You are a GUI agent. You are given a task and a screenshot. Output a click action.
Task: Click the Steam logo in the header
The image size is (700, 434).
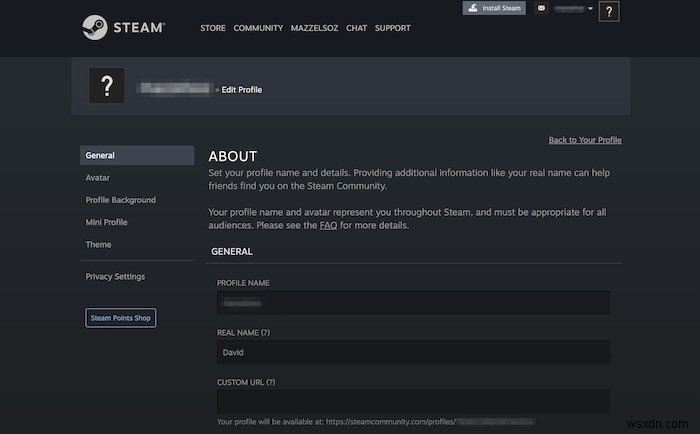coord(123,27)
